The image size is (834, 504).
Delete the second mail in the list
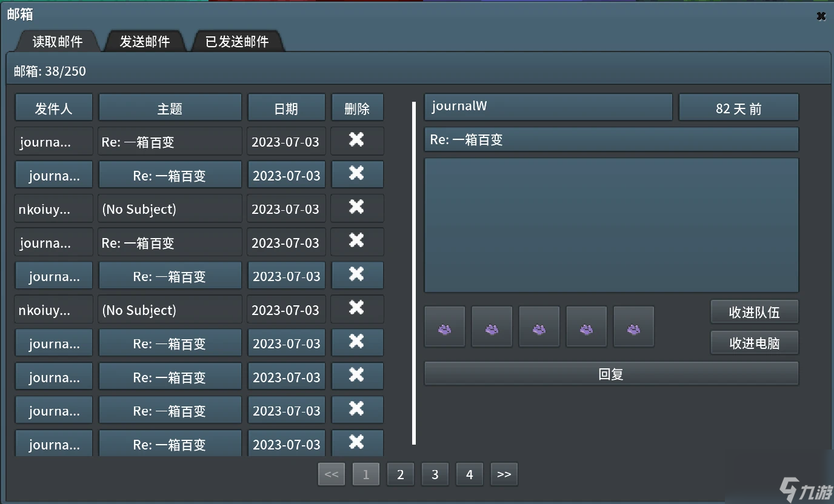click(x=357, y=174)
